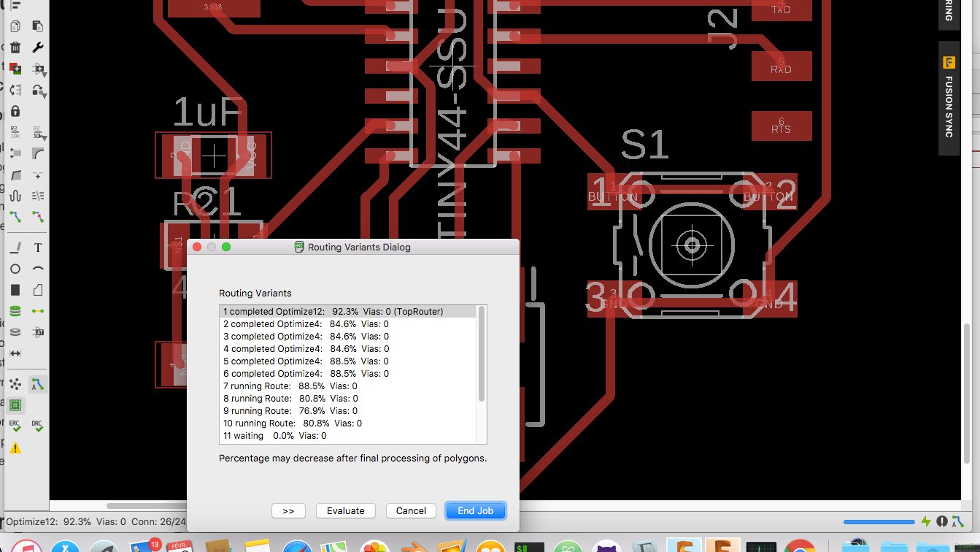The height and width of the screenshot is (552, 980).
Task: Select variant 11 waiting row
Action: 348,436
